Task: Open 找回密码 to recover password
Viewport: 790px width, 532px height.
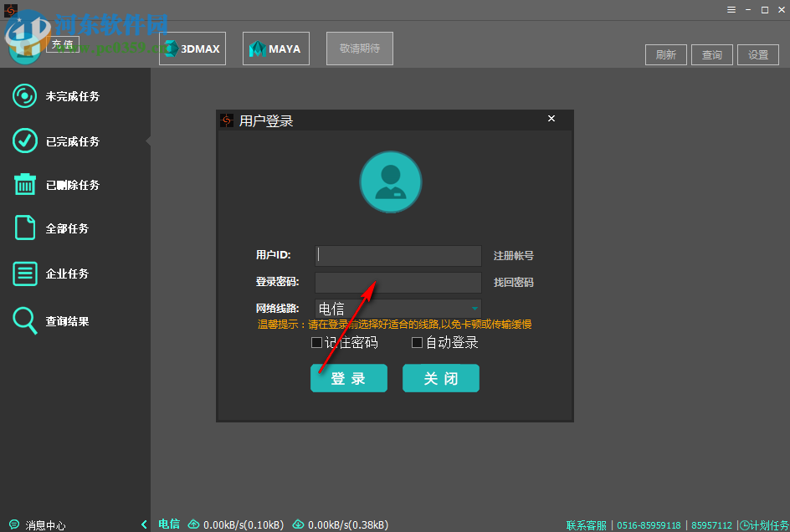Action: pos(511,282)
